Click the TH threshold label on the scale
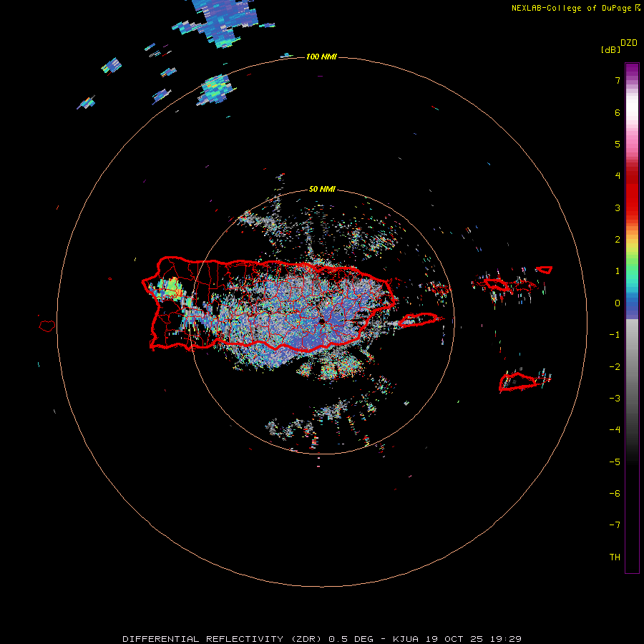The image size is (644, 644). [615, 557]
